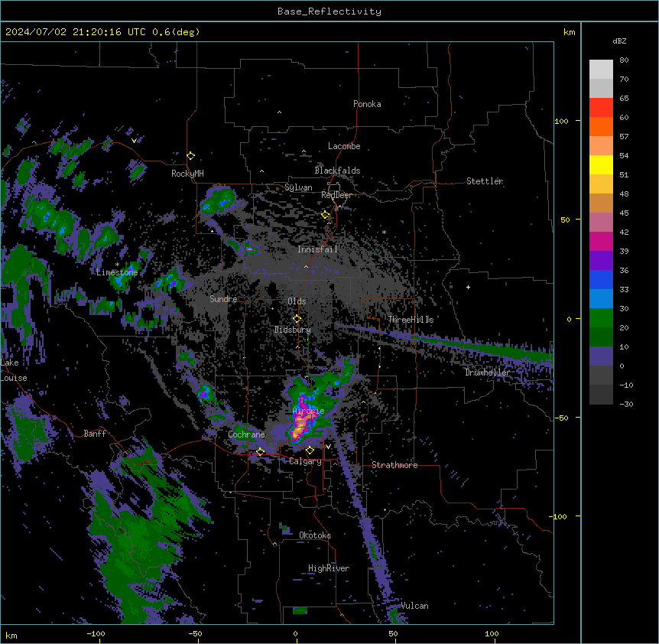Click the yellow marker south of Cochrane
The height and width of the screenshot is (644, 659).
[x=260, y=452]
